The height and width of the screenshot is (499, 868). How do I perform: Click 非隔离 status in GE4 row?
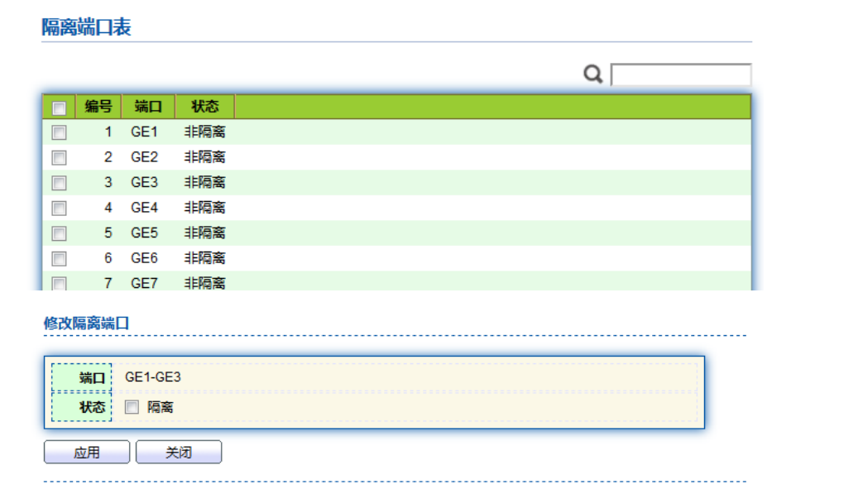click(x=204, y=208)
